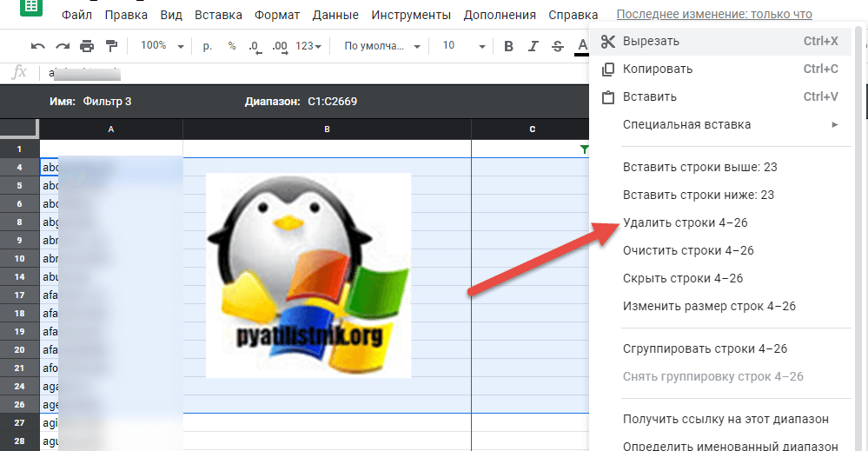Viewport: 868px width, 451px height.
Task: Click row 28 header
Action: pyautogui.click(x=19, y=441)
